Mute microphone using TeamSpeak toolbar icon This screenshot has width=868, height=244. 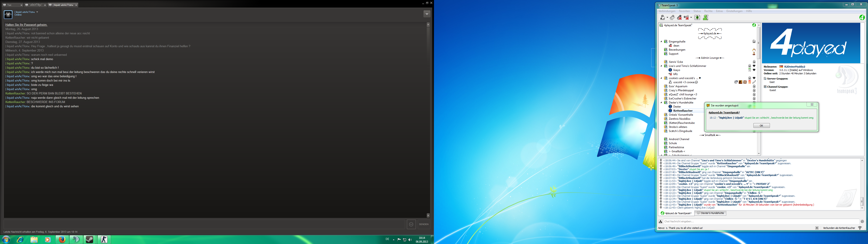coord(679,18)
